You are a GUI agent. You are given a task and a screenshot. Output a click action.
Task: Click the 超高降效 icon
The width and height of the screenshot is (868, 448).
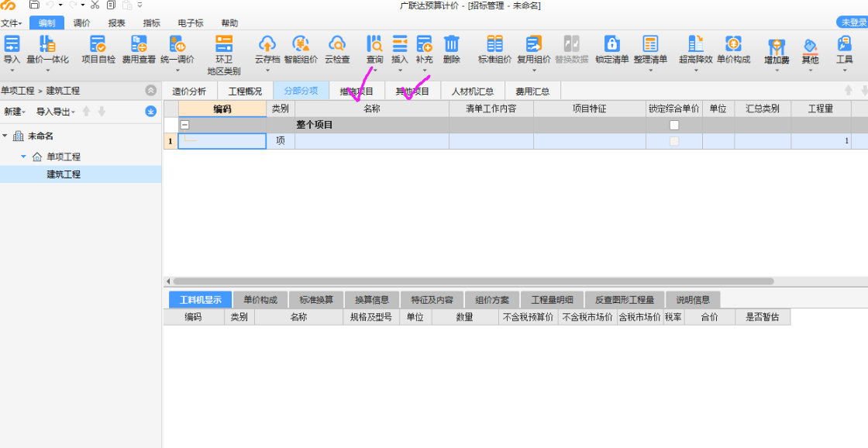(695, 43)
